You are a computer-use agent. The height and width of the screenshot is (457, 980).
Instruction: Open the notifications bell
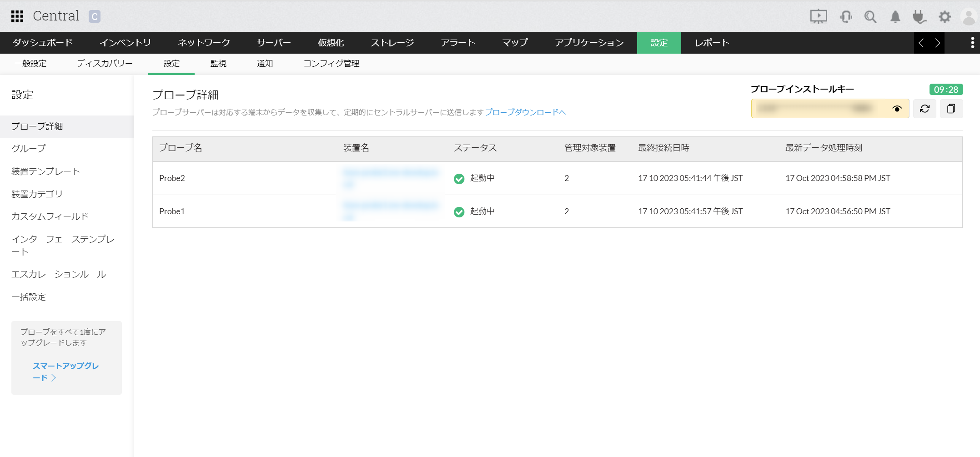(x=895, y=17)
